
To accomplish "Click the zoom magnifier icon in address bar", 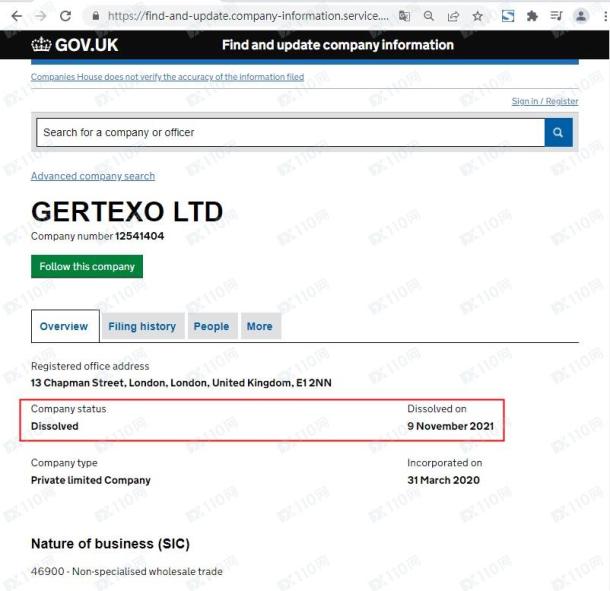I will coord(428,16).
